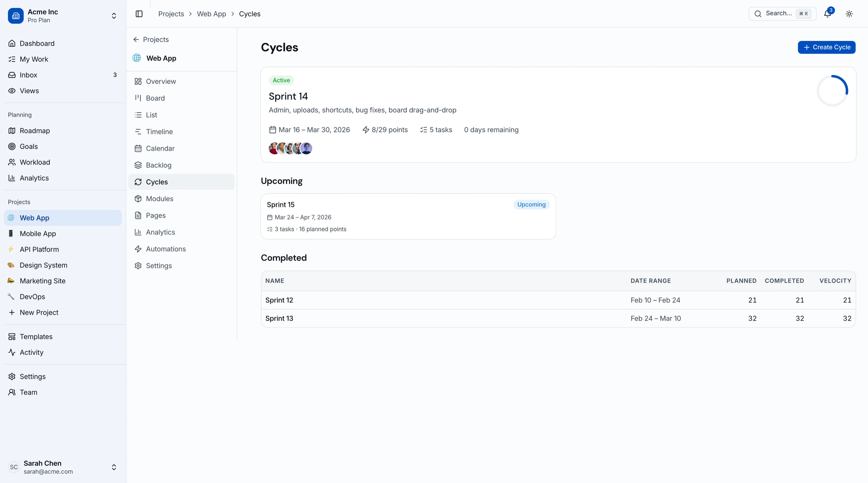This screenshot has width=868, height=483.
Task: Click the DevOps wrench icon
Action: click(11, 297)
